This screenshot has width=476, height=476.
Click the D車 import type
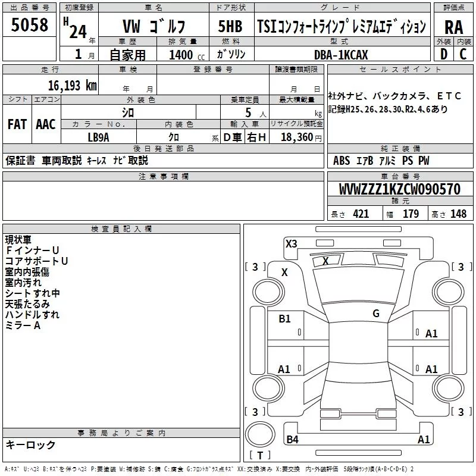point(233,137)
